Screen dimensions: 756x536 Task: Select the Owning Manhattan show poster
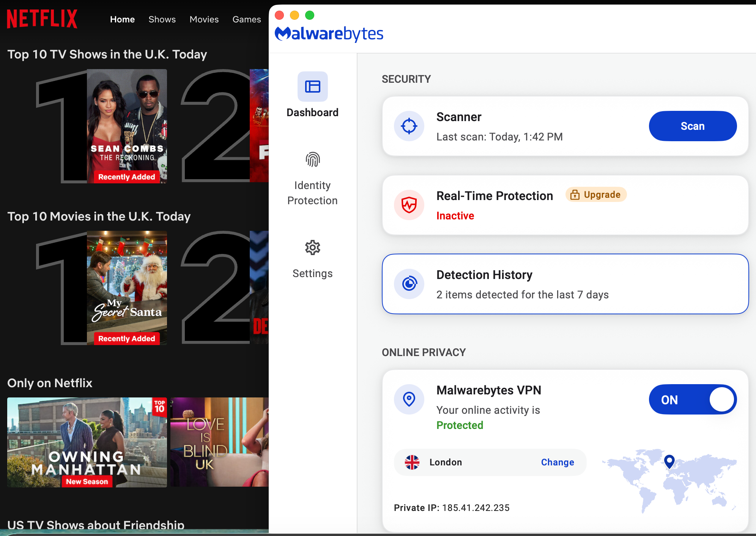click(x=87, y=443)
